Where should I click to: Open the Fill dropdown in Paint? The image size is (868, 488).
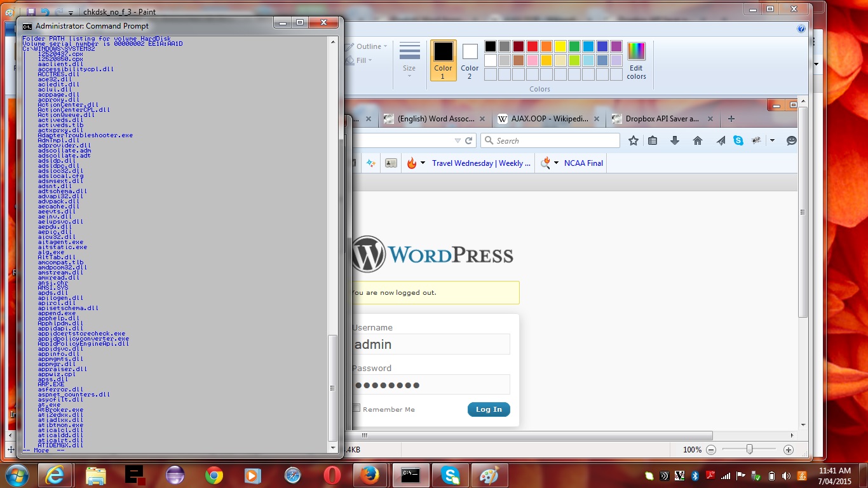[x=360, y=60]
